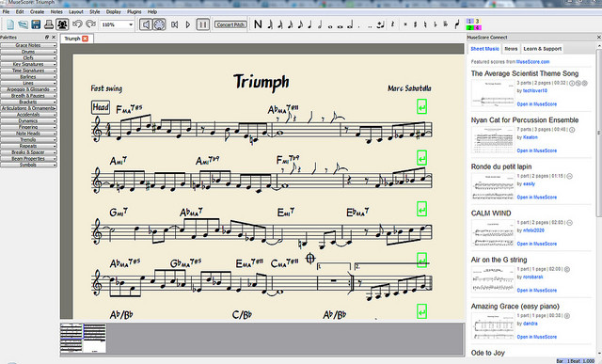Redo the last undone action
The image size is (602, 364).
point(91,24)
